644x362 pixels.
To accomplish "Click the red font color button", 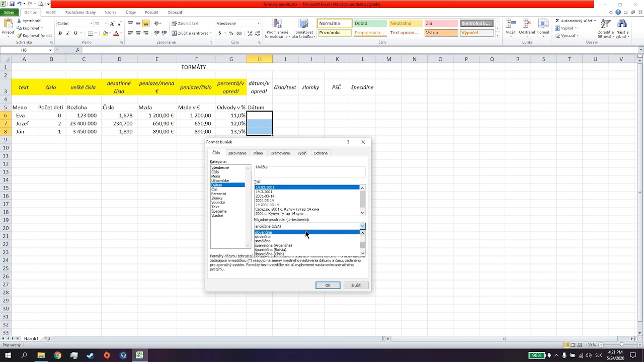I will point(116,33).
